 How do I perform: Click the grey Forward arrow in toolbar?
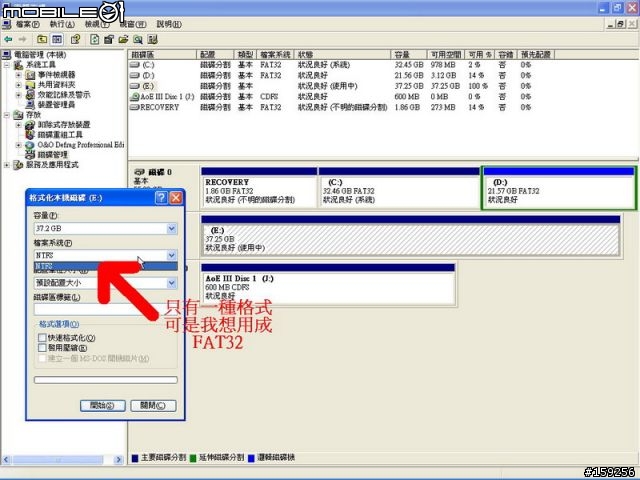[22, 40]
